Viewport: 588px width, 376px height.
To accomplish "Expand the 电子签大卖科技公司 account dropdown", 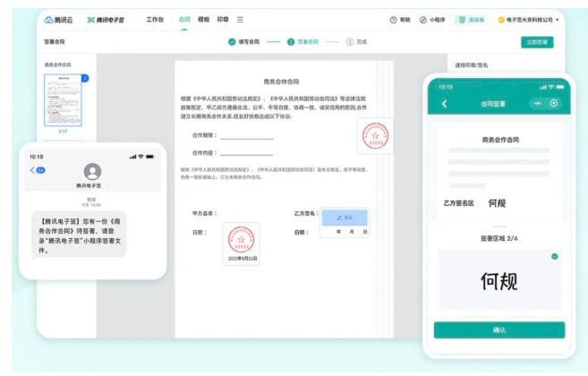I will point(528,20).
